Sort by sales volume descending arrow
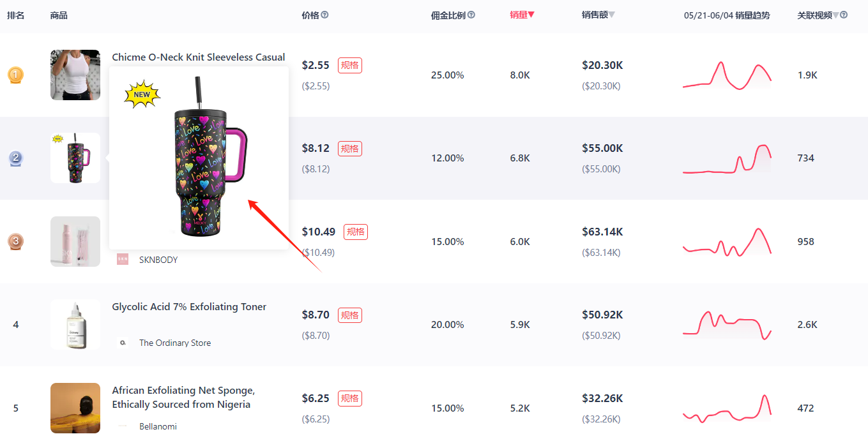This screenshot has height=448, width=868. 531,15
